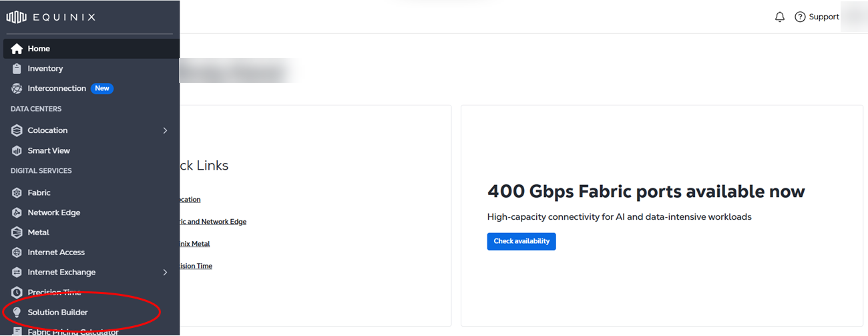Image resolution: width=868 pixels, height=336 pixels.
Task: Click the Solution Builder lightbulb icon
Action: click(x=17, y=313)
